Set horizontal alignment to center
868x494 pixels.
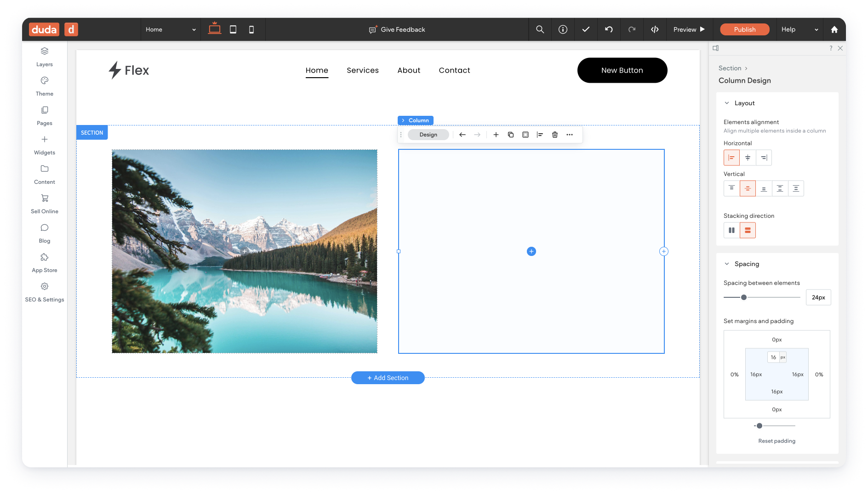coord(748,158)
